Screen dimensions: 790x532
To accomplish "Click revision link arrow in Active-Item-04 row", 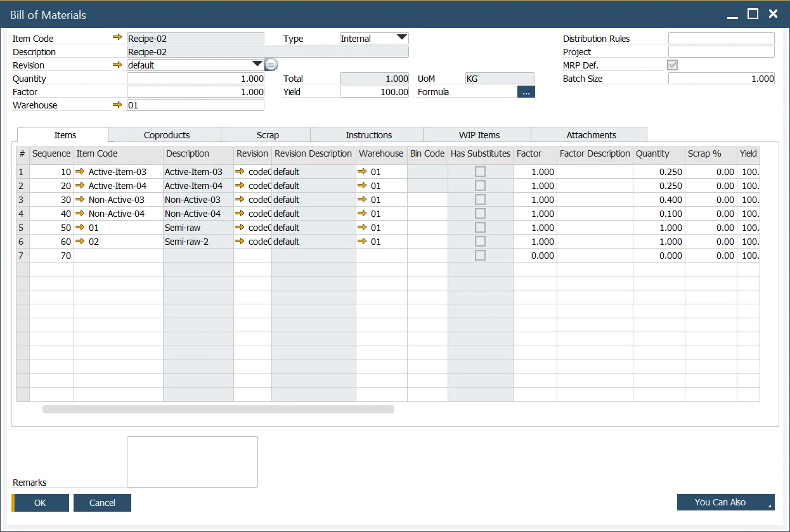I will tap(240, 186).
